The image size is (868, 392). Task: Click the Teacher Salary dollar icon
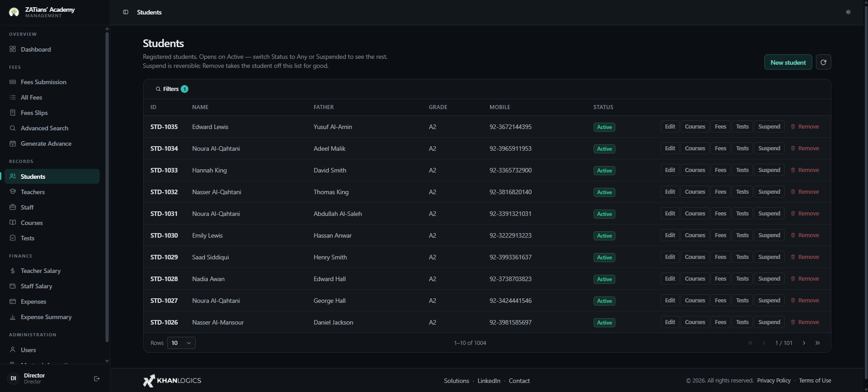click(x=13, y=271)
